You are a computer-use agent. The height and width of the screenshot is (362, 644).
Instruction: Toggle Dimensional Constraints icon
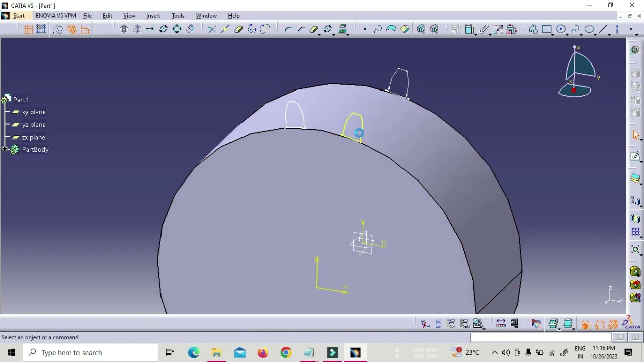click(85, 29)
